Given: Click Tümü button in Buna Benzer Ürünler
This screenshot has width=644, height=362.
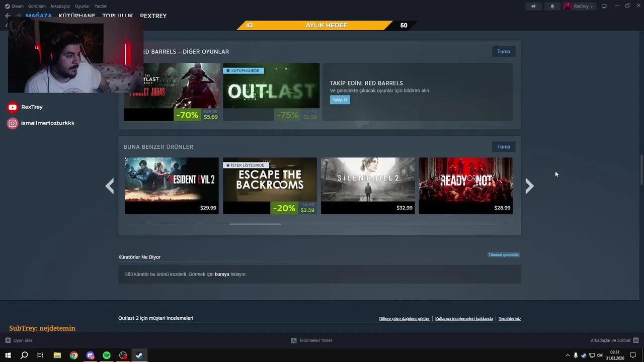Looking at the screenshot, I should 504,147.
